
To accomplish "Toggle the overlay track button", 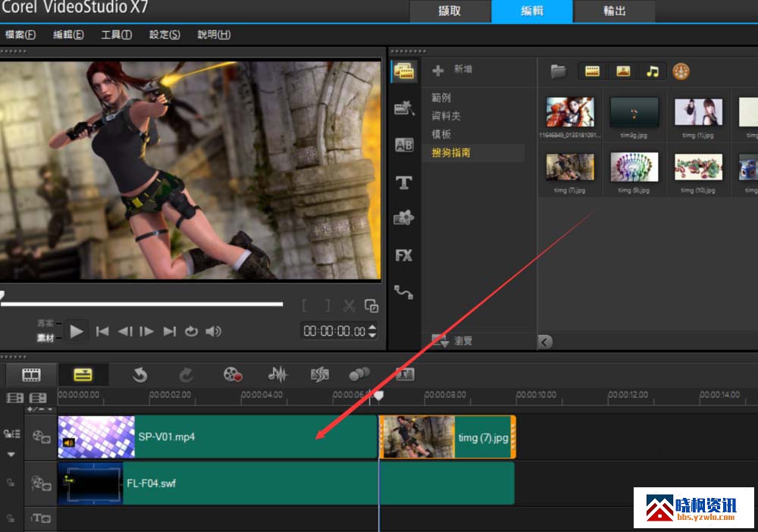I will (x=41, y=483).
